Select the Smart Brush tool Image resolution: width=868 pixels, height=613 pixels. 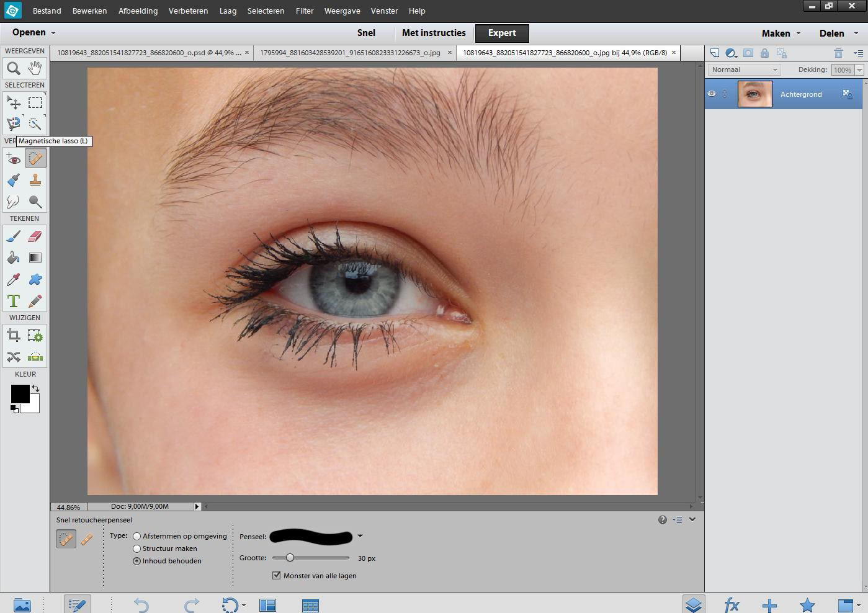(14, 180)
